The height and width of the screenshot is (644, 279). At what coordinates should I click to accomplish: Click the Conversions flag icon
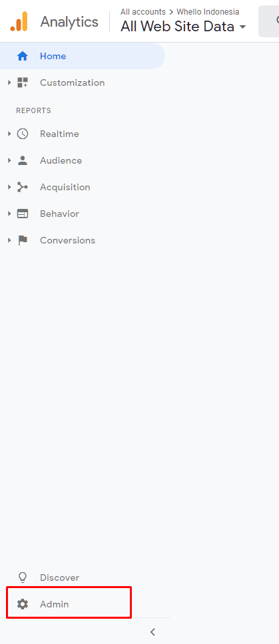click(23, 240)
